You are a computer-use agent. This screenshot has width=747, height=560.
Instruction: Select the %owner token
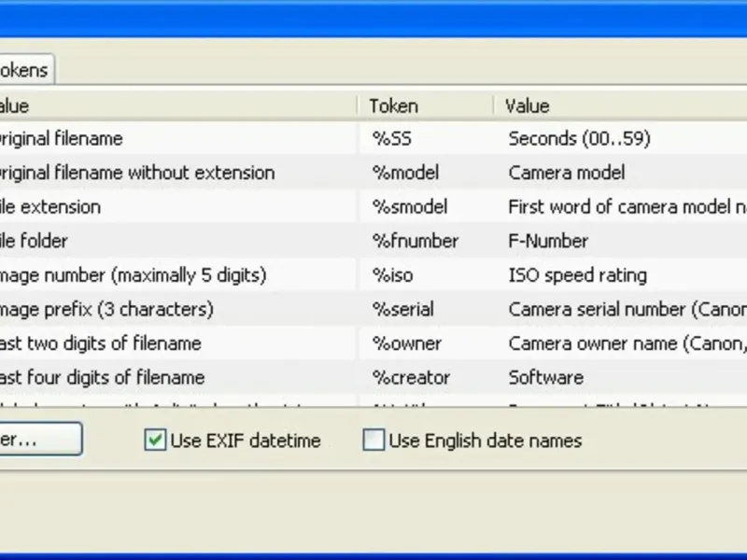click(x=406, y=343)
